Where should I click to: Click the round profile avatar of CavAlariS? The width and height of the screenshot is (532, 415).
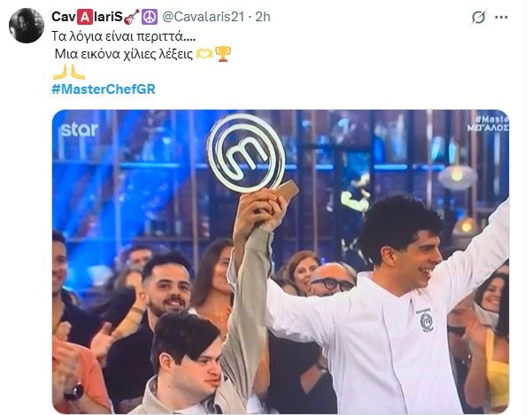tap(27, 26)
